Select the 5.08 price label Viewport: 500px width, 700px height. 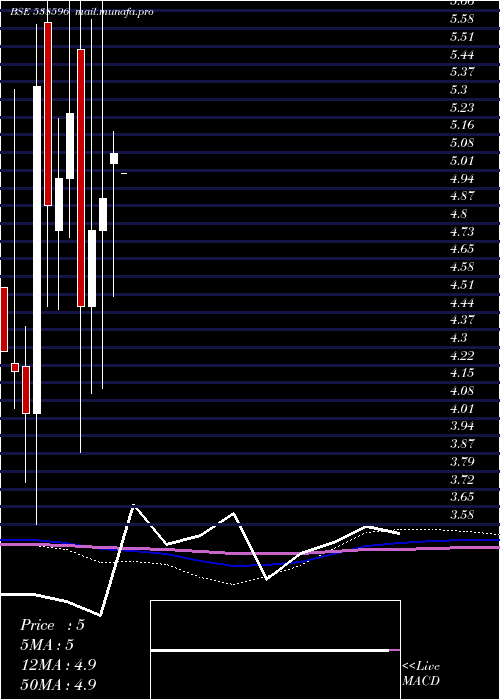pyautogui.click(x=462, y=143)
